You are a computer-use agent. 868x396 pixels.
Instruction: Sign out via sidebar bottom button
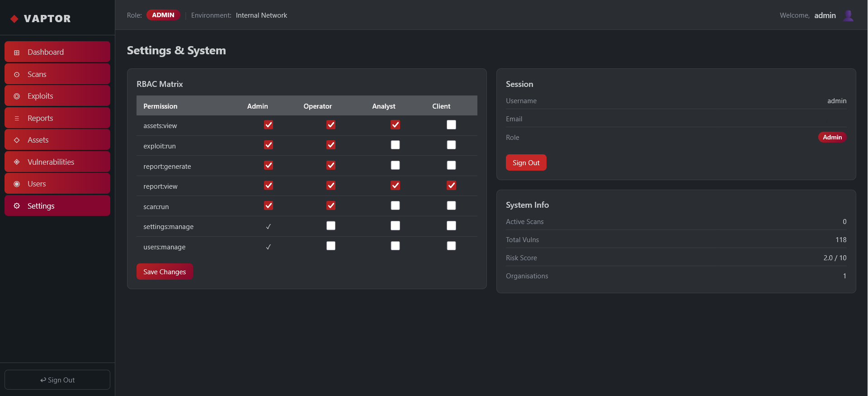[x=57, y=380]
